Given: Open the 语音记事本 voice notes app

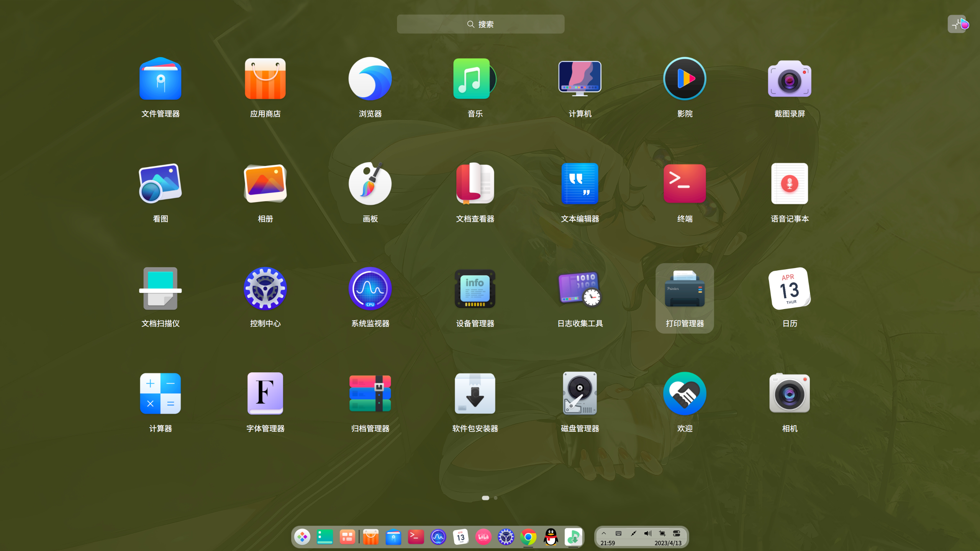Looking at the screenshot, I should tap(789, 184).
